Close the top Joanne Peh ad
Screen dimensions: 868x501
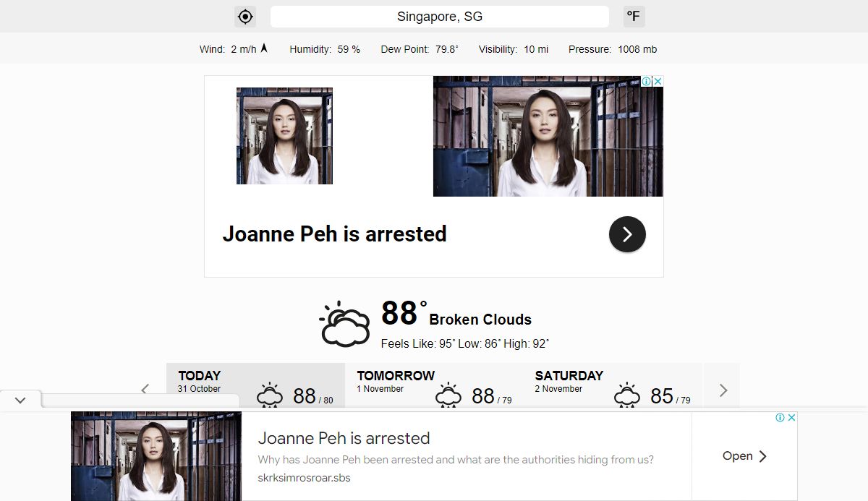click(x=658, y=81)
